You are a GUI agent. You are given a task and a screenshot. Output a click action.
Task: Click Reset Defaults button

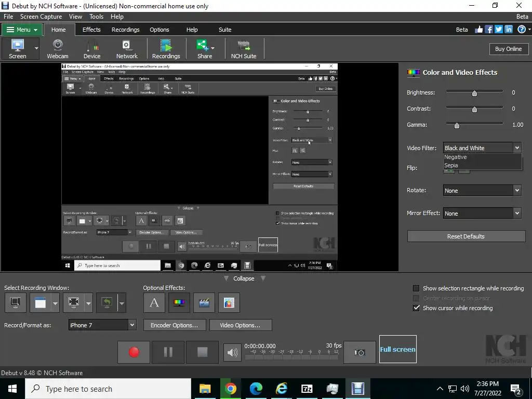[466, 236]
